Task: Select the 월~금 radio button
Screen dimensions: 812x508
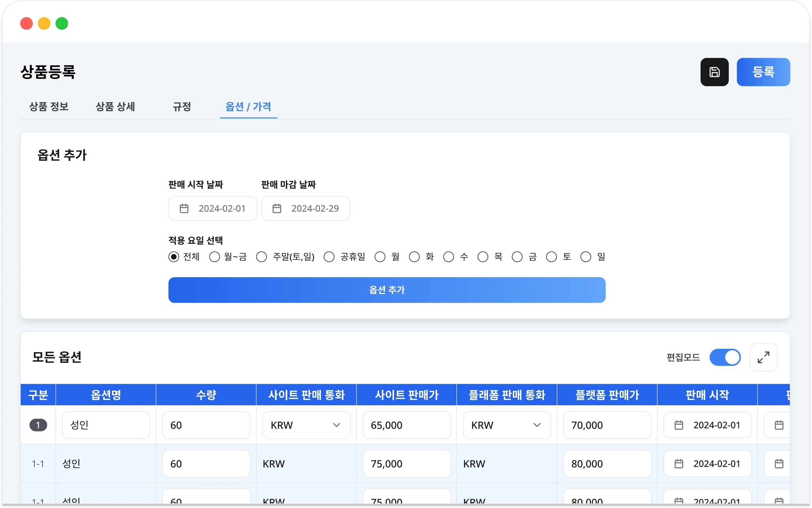Action: 215,257
